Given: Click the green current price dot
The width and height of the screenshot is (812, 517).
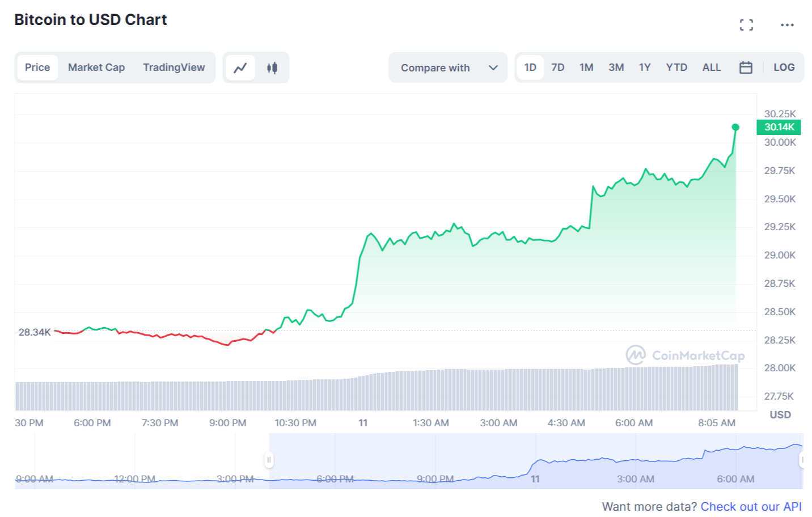Looking at the screenshot, I should click(x=735, y=127).
